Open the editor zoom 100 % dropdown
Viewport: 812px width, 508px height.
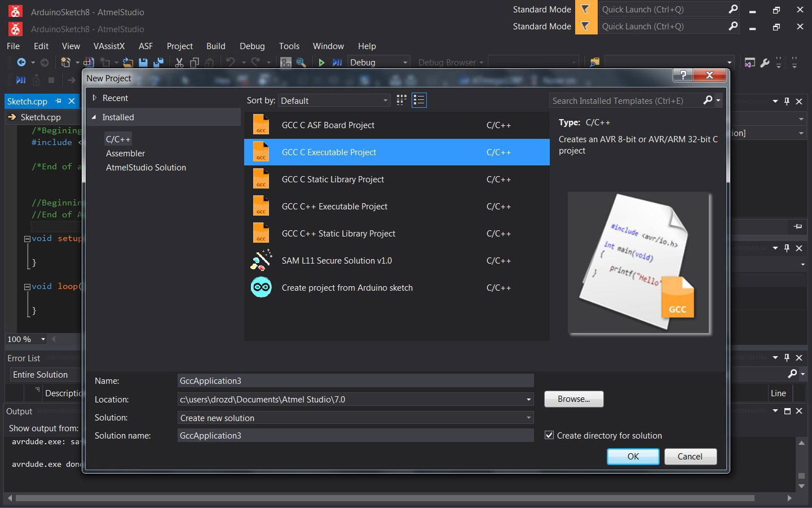43,339
